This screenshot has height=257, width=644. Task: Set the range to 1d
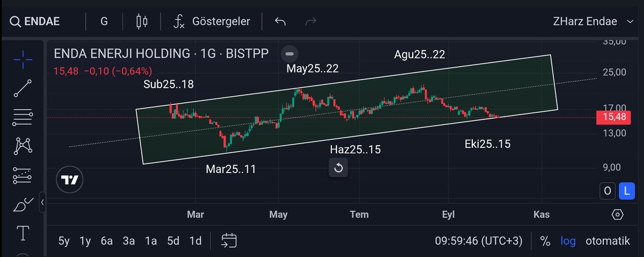pyautogui.click(x=195, y=241)
